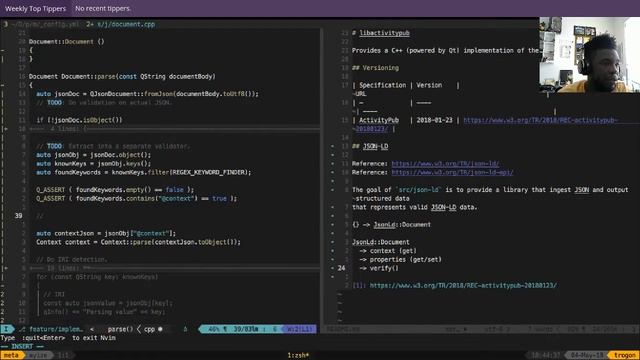
Task: Click the 'No recent tippers.' text
Action: (x=102, y=8)
